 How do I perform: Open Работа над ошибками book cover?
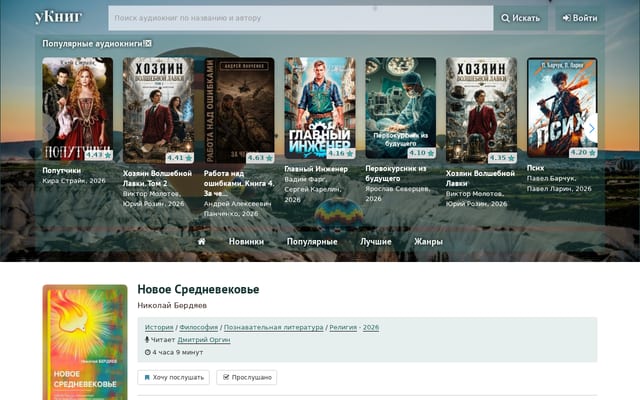(239, 110)
